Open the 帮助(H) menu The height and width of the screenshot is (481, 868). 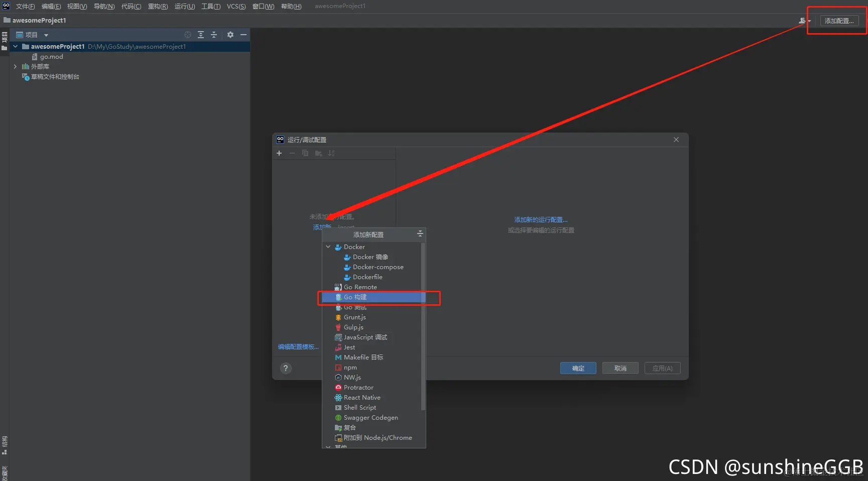pos(291,7)
